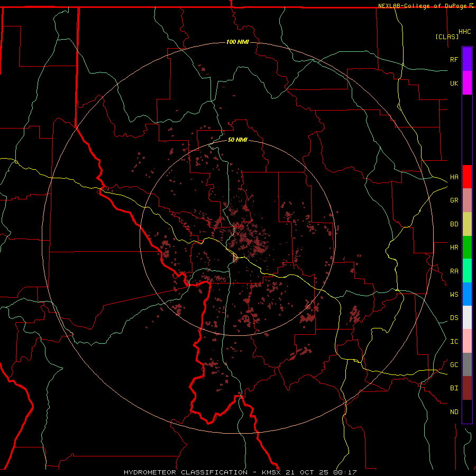Click the NEXLAB-College of DuPage watermark
This screenshot has width=476, height=476.
pyautogui.click(x=425, y=6)
